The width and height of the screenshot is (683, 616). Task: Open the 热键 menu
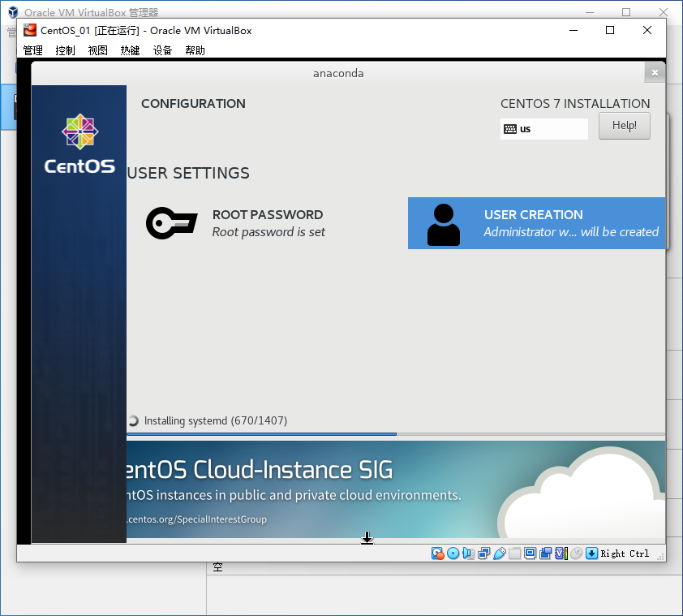click(131, 50)
